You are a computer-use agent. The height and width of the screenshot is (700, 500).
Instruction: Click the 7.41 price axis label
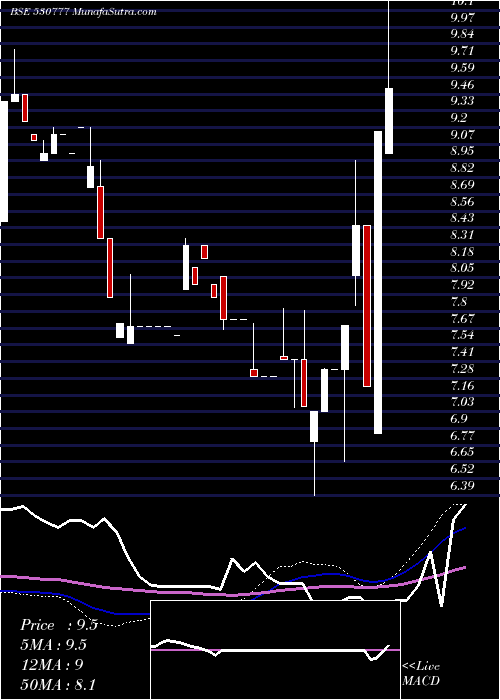pos(462,352)
